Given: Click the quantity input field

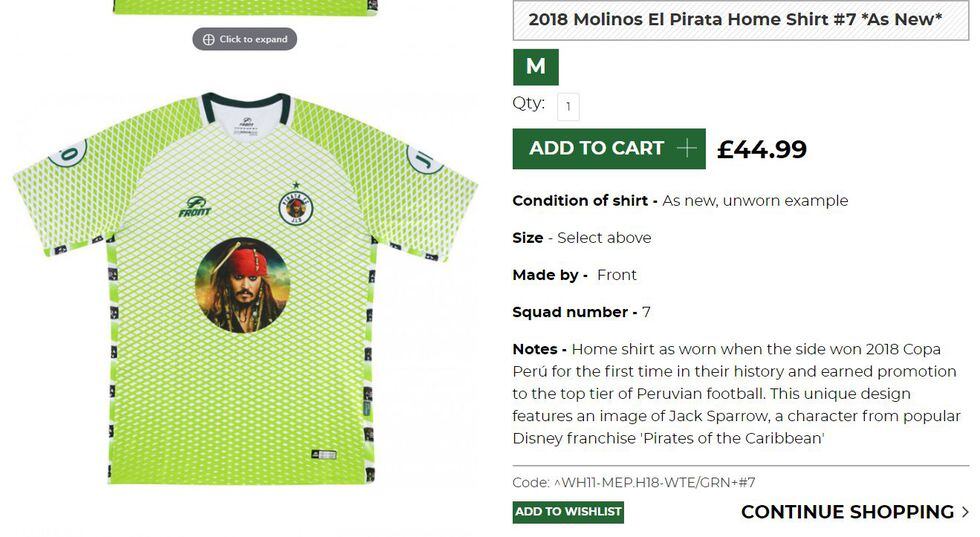Looking at the screenshot, I should [x=568, y=106].
